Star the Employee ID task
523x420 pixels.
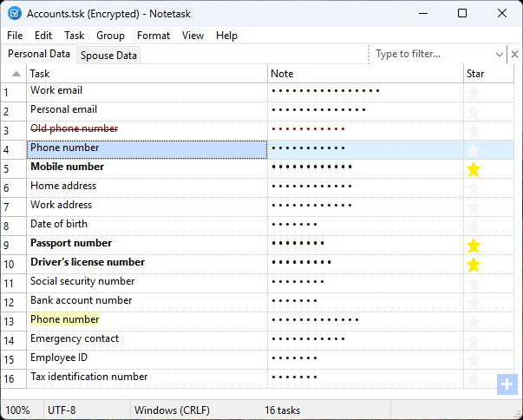474,360
